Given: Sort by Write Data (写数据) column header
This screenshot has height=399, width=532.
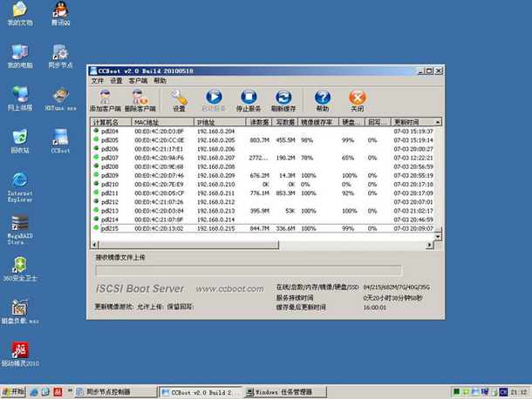Looking at the screenshot, I should click(x=285, y=122).
